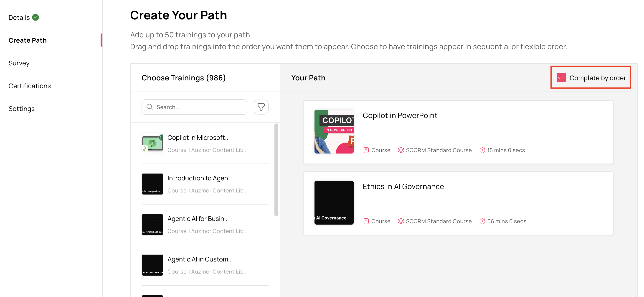644x297 pixels.
Task: Click Course icon on Ethics in AI Governance
Action: [x=366, y=221]
